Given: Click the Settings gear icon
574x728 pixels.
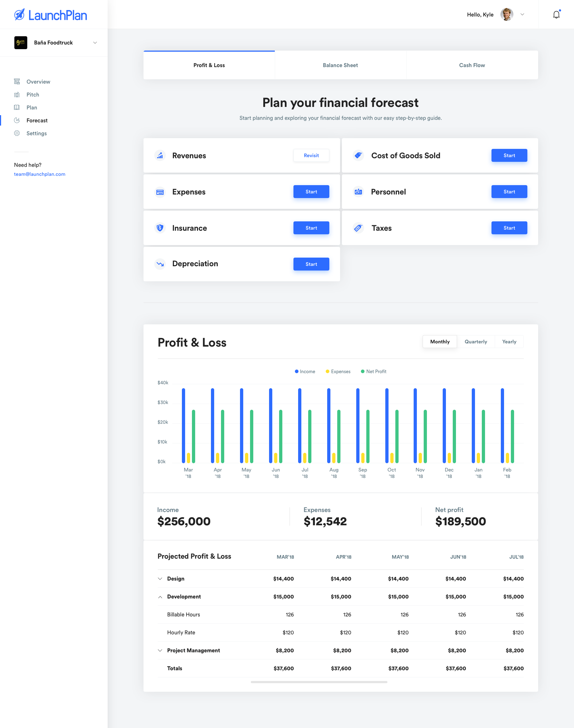Looking at the screenshot, I should (x=17, y=133).
